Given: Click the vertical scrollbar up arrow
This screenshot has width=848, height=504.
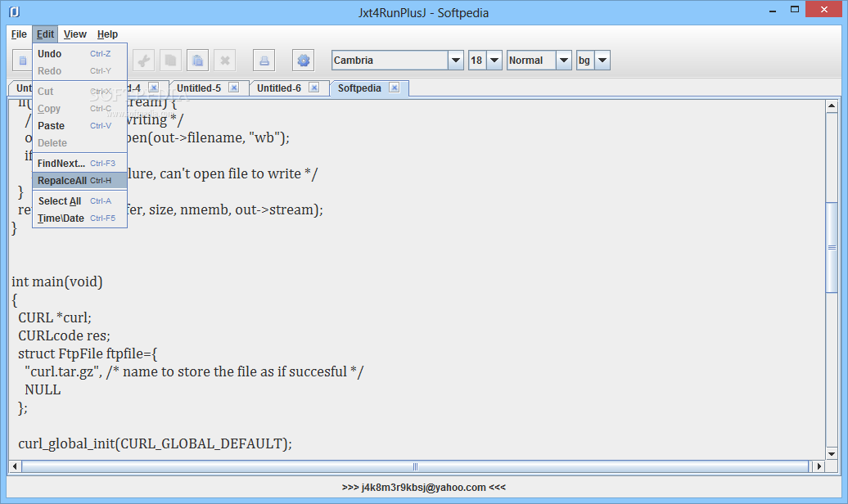Looking at the screenshot, I should (832, 106).
